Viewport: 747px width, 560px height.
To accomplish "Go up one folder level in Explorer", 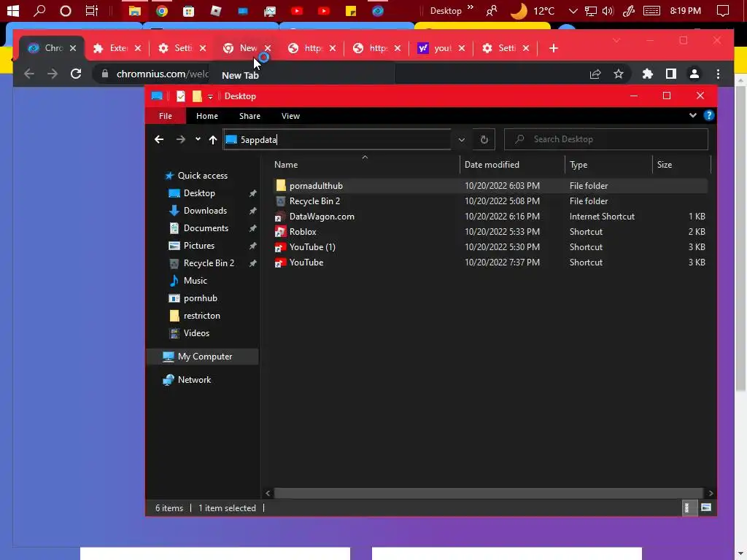I will click(x=213, y=139).
